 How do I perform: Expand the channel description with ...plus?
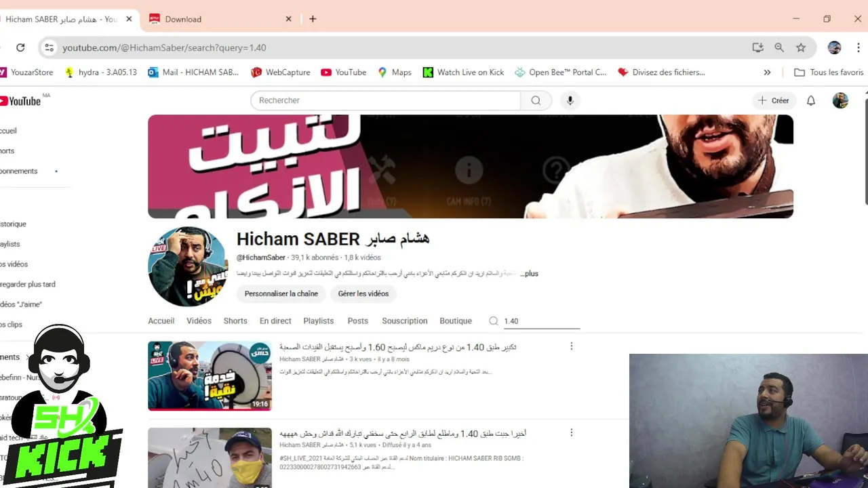[530, 273]
